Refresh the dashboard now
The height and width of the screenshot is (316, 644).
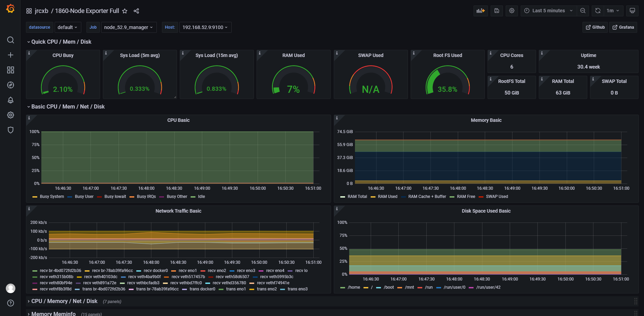click(x=598, y=11)
